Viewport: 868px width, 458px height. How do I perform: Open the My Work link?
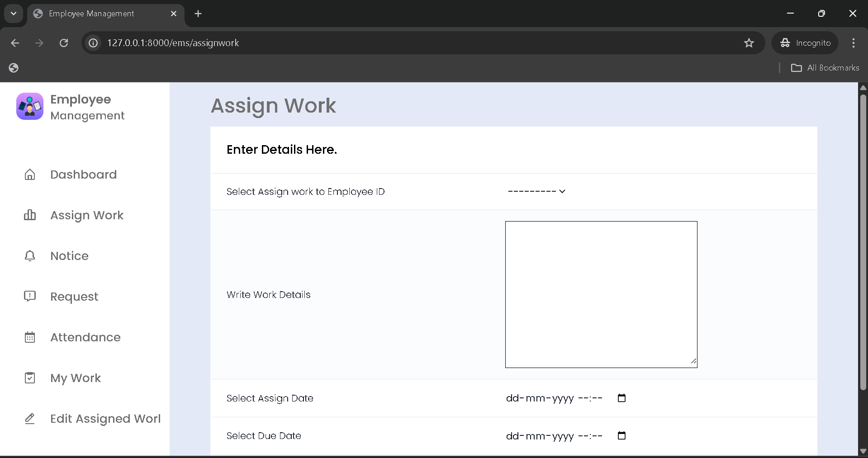click(x=76, y=378)
